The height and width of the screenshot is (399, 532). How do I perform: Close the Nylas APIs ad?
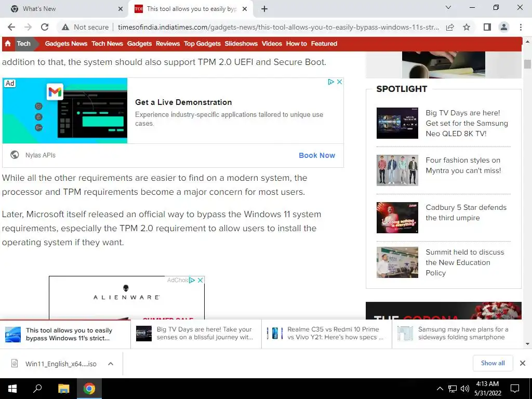click(x=339, y=82)
